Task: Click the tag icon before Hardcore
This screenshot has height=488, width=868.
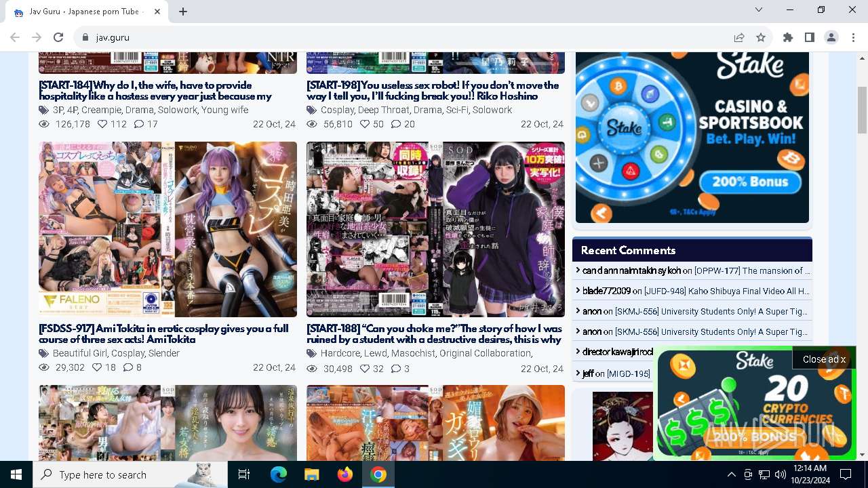Action: pyautogui.click(x=311, y=353)
